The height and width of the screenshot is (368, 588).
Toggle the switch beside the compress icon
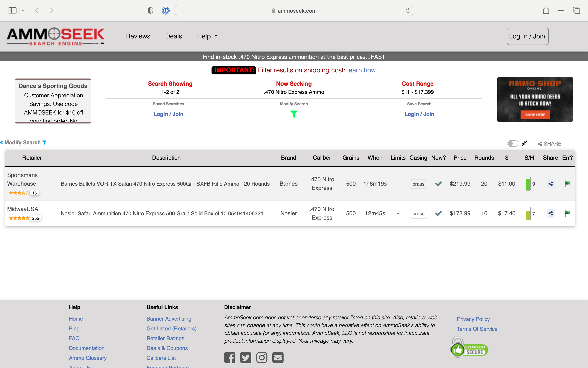(512, 143)
